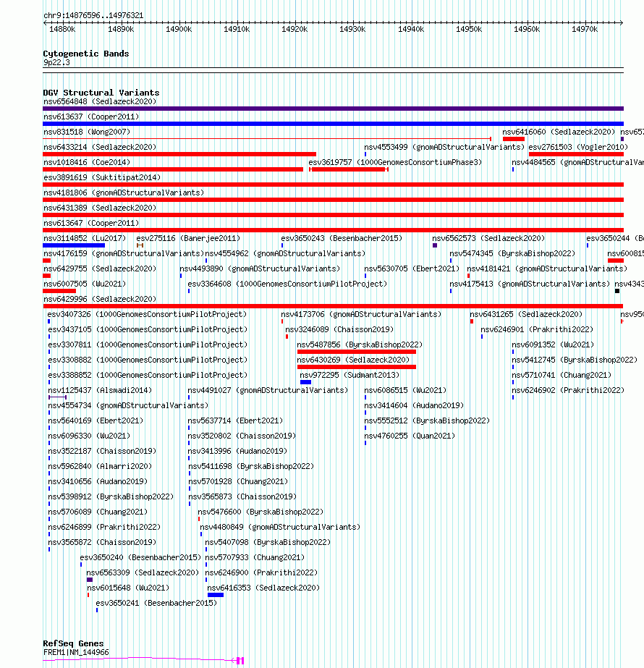The height and width of the screenshot is (668, 644).
Task: Click the FREM1|NM_144966 gene label
Action: [76, 653]
